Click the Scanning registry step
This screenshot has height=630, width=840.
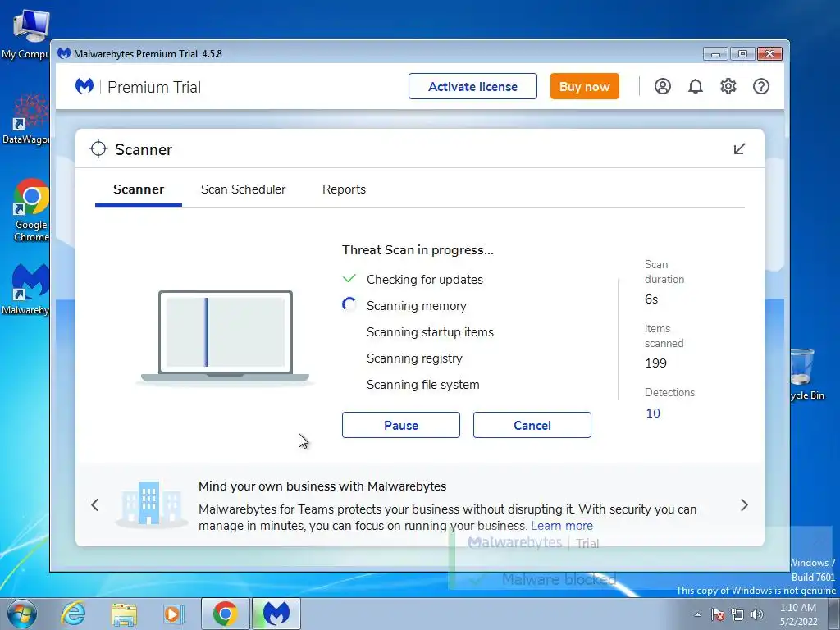414,358
